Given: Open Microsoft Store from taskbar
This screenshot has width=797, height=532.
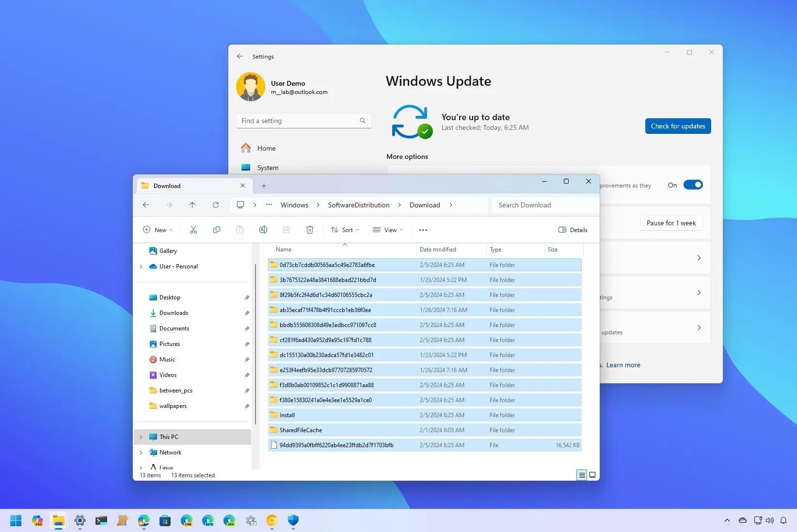Looking at the screenshot, I should (x=165, y=521).
